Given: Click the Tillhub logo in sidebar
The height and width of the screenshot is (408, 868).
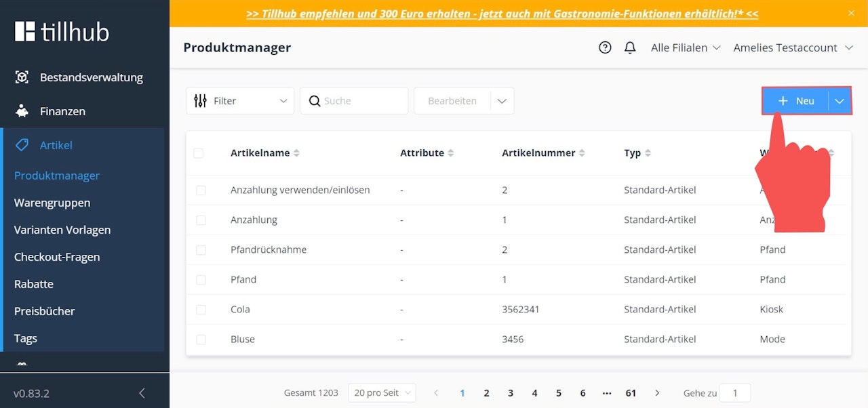Looking at the screenshot, I should pyautogui.click(x=61, y=30).
